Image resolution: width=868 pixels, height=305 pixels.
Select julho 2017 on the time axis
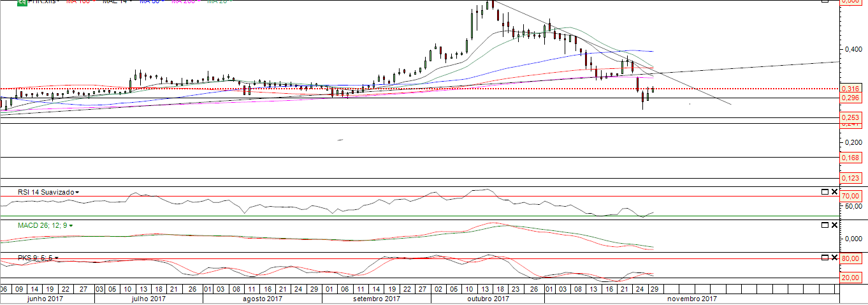(148, 298)
